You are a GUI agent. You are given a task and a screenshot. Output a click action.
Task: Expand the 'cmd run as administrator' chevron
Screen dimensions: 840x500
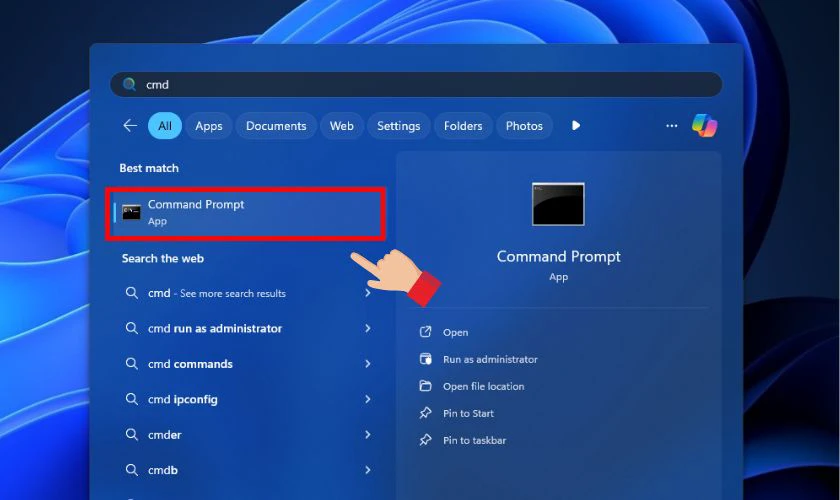click(x=368, y=329)
